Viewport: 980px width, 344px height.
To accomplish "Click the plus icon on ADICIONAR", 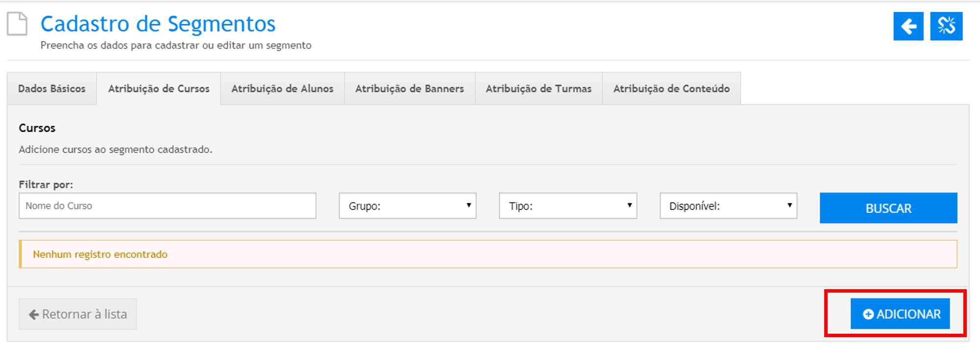I will click(x=868, y=314).
